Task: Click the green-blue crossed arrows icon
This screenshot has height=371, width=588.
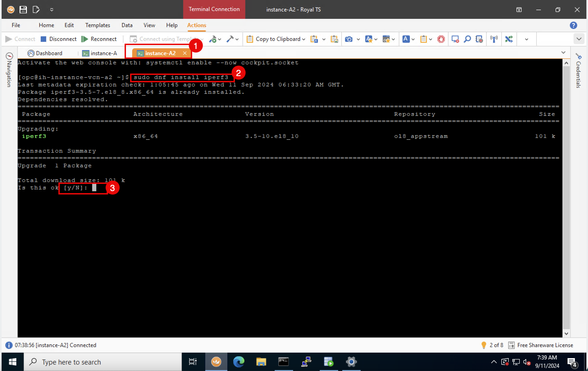Action: [x=509, y=39]
